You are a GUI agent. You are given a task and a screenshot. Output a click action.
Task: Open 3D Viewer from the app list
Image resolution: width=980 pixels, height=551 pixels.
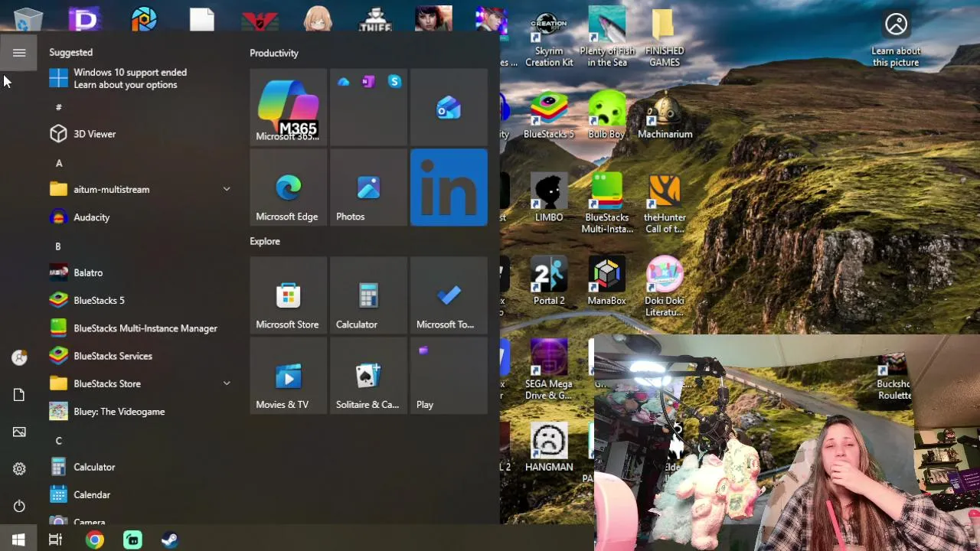point(140,134)
